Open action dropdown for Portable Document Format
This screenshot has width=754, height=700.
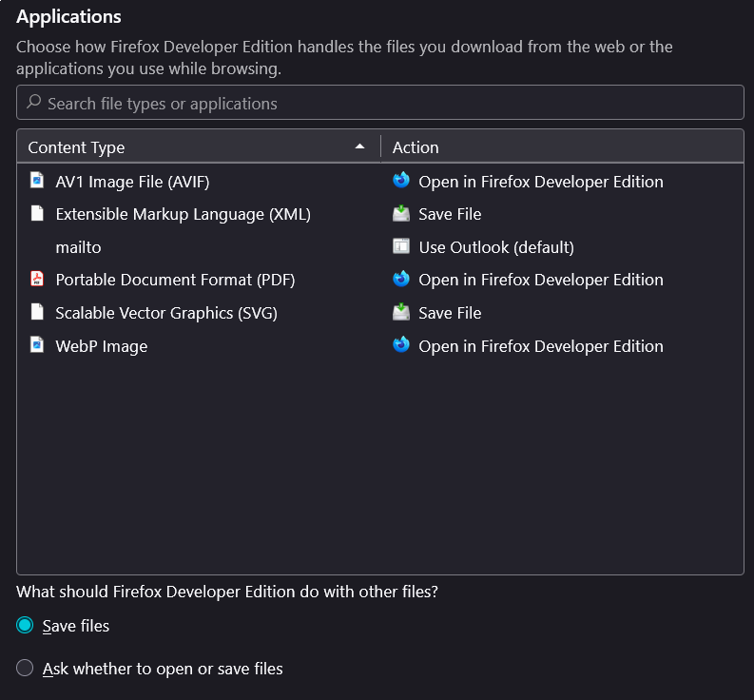562,280
